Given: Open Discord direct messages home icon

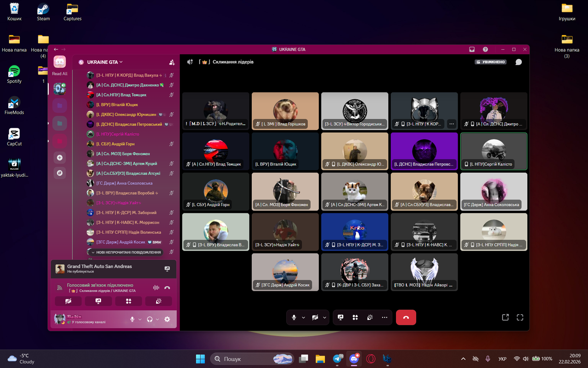Looking at the screenshot, I should (60, 62).
